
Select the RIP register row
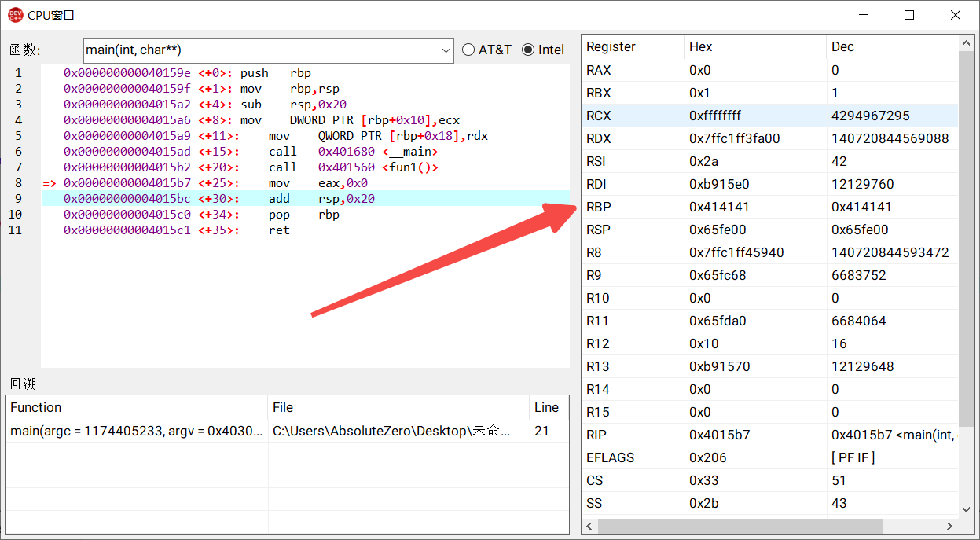pyautogui.click(x=770, y=435)
